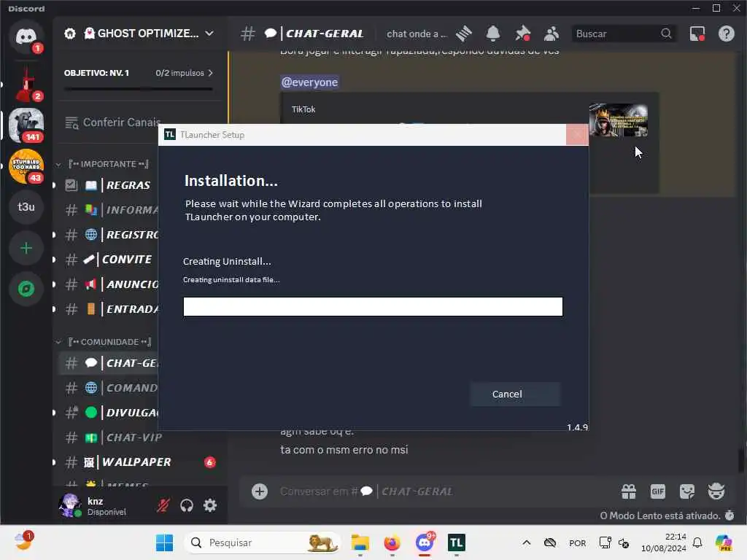Click the chat-geral channel topic text
747x560 pixels.
click(417, 34)
